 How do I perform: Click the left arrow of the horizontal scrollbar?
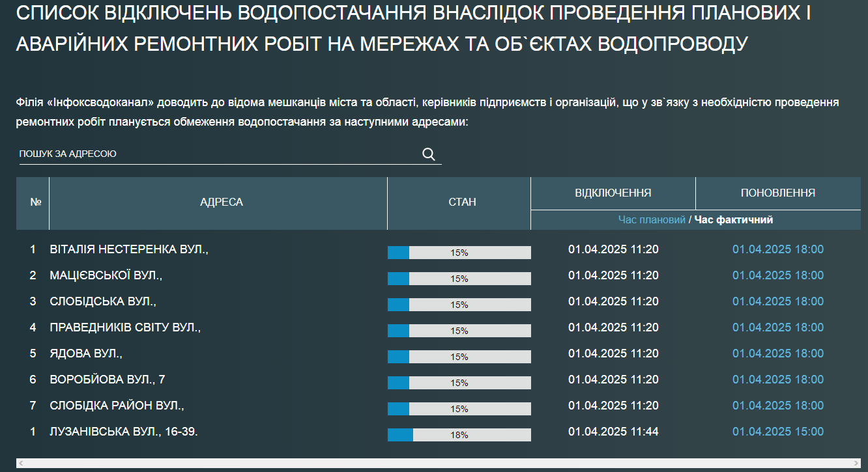(20, 464)
